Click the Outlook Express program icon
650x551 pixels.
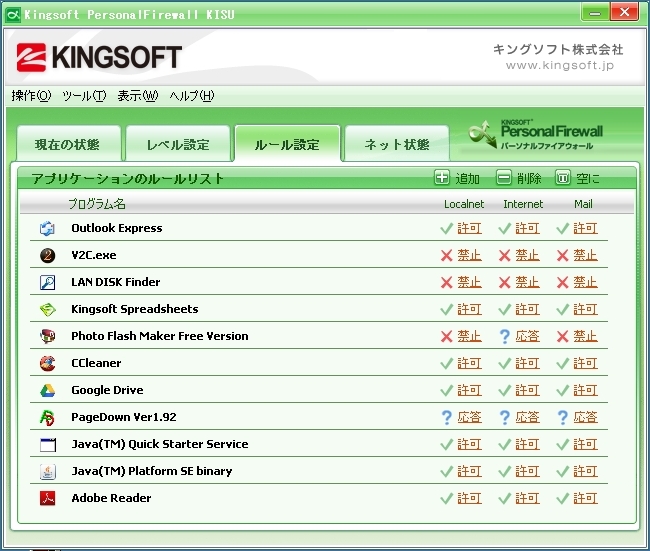(47, 228)
